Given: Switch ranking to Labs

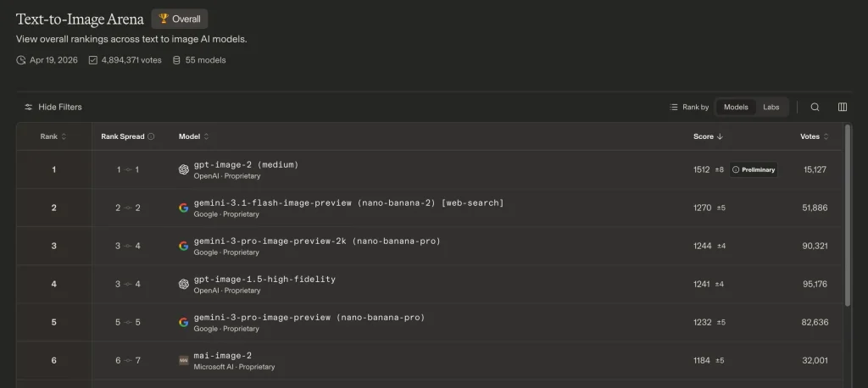Looking at the screenshot, I should [x=771, y=108].
